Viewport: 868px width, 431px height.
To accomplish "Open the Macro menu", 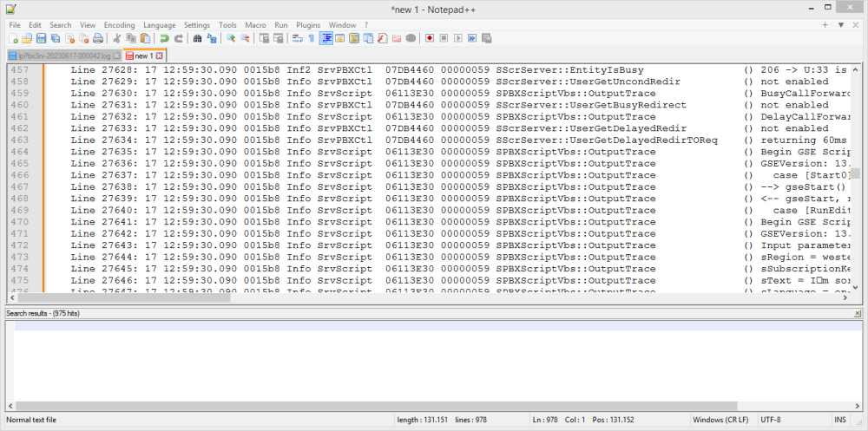I will tap(256, 25).
